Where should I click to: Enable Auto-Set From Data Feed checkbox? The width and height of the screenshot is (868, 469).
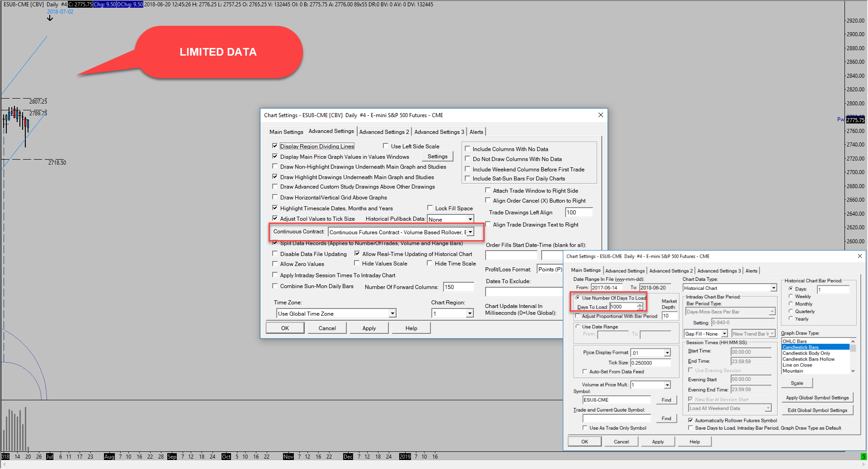[x=585, y=371]
